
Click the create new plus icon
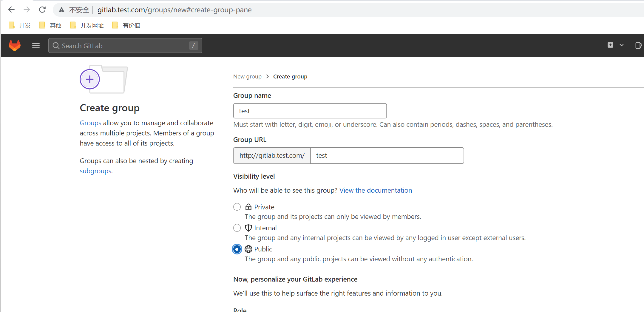coord(610,45)
